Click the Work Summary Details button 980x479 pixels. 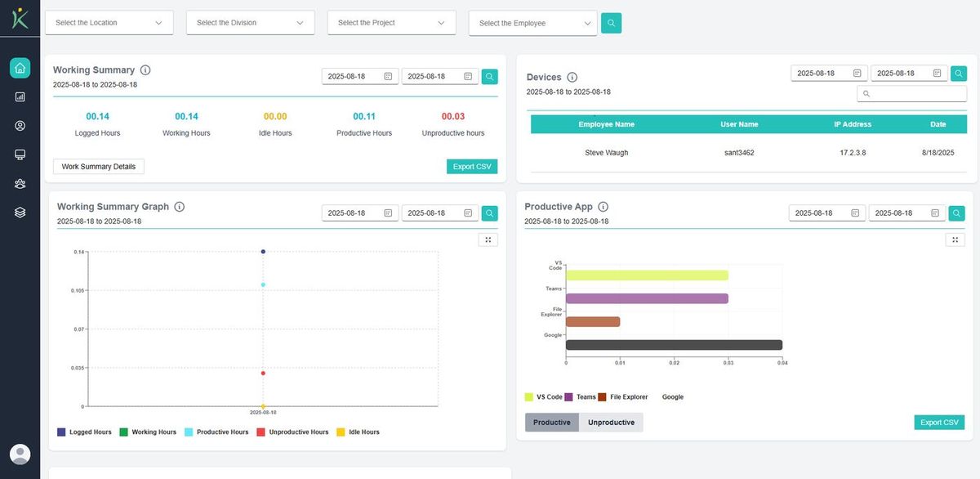pos(99,167)
